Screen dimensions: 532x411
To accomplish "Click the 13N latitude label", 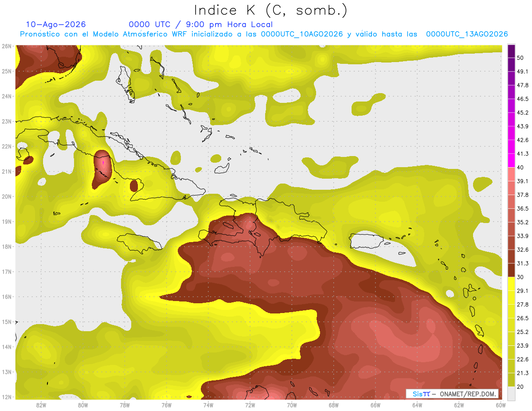I will (7, 372).
